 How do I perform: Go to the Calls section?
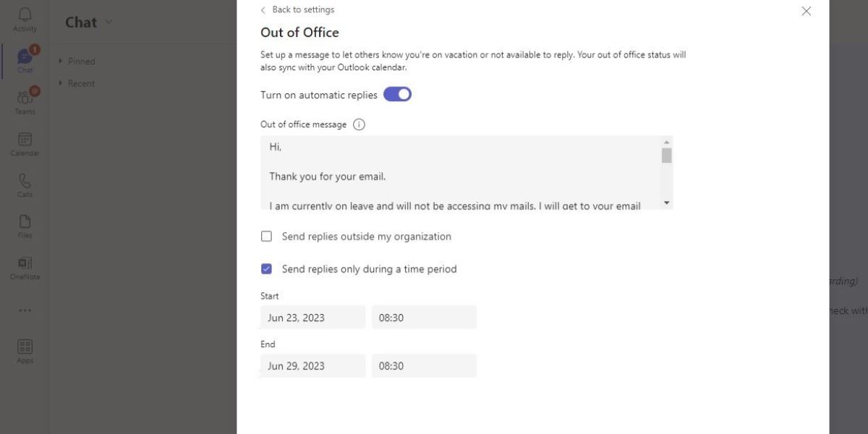coord(25,182)
